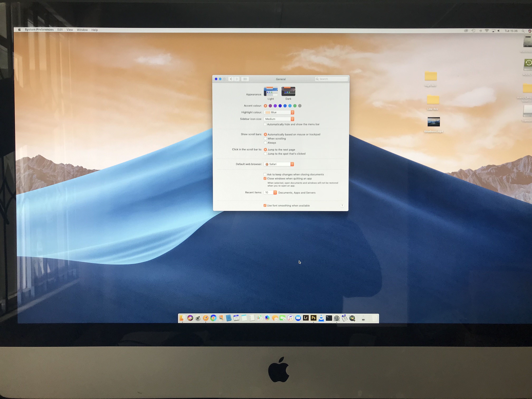This screenshot has width=532, height=399.
Task: Click the help question mark button
Action: pyautogui.click(x=342, y=206)
